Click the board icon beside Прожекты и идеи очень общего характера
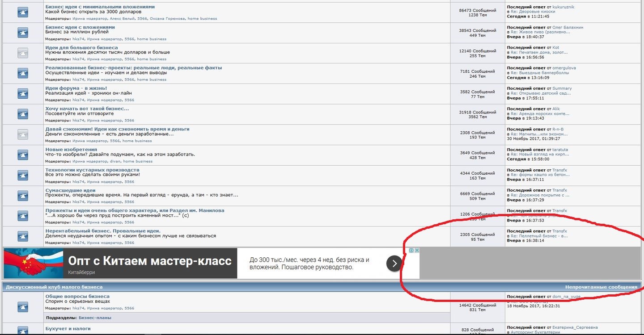The width and height of the screenshot is (644, 335). [x=23, y=216]
